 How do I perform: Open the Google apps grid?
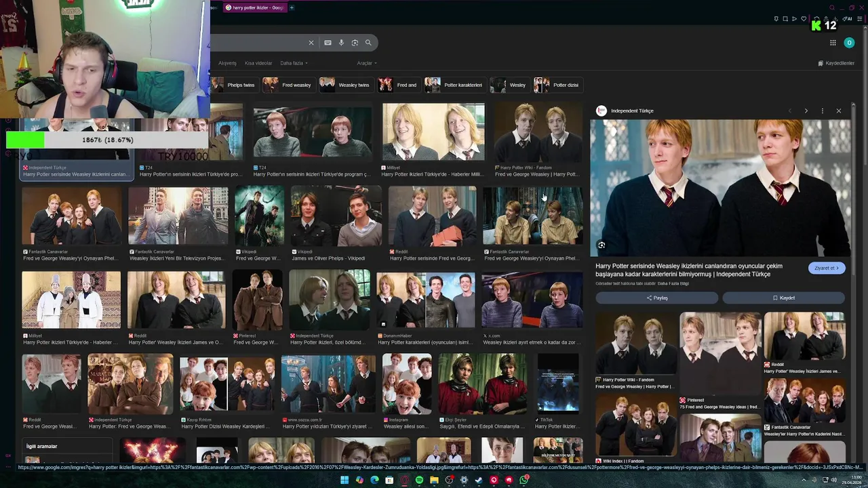point(833,43)
